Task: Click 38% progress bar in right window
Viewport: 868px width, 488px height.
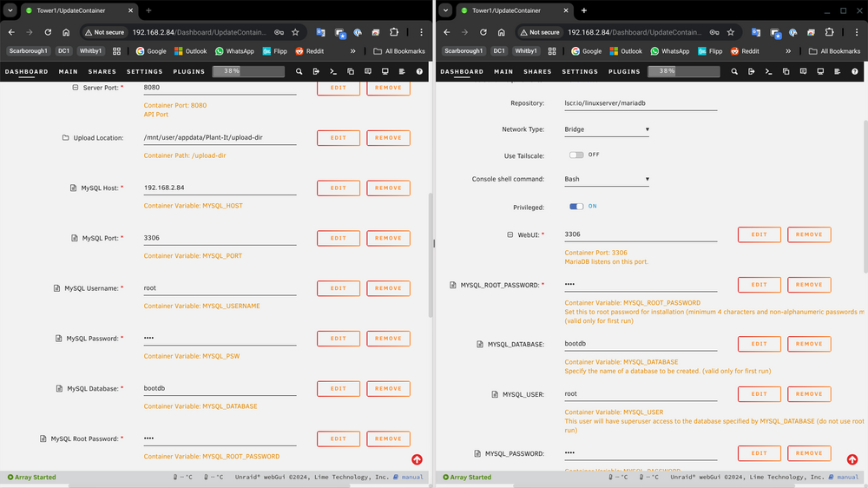Action: [x=684, y=71]
